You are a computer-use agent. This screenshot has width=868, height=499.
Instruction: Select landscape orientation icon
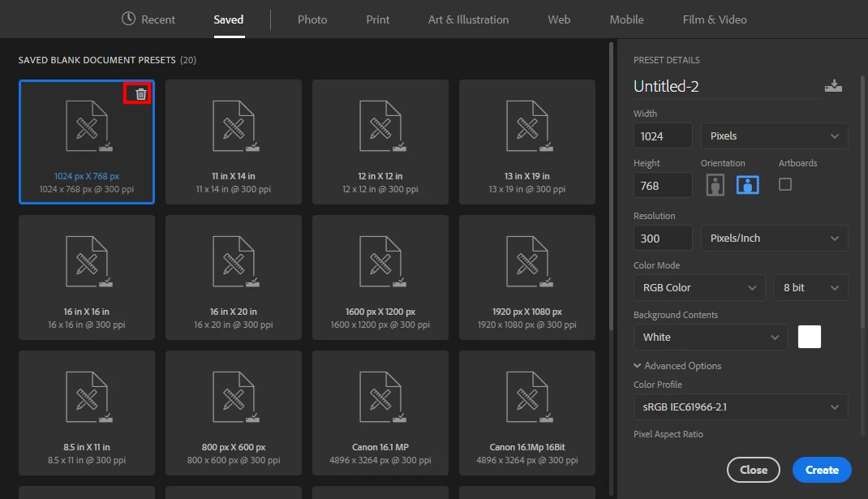click(x=747, y=185)
